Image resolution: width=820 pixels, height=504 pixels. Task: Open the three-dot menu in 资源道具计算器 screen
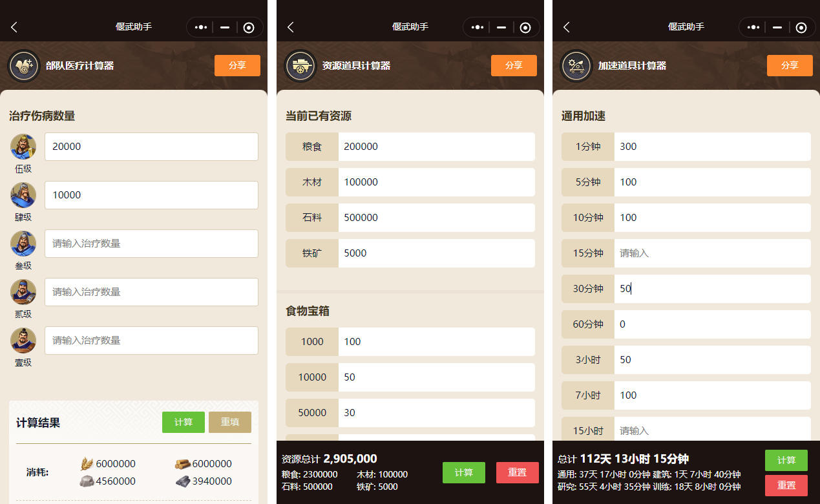[478, 27]
